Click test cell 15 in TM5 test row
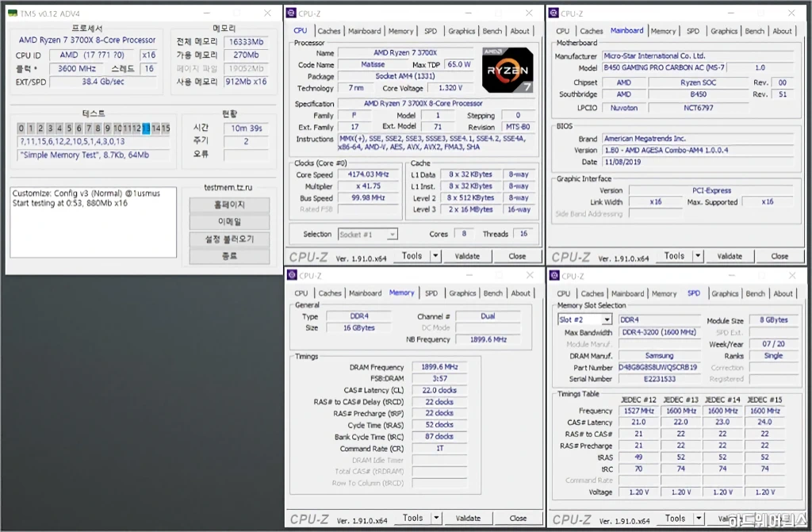 click(165, 128)
